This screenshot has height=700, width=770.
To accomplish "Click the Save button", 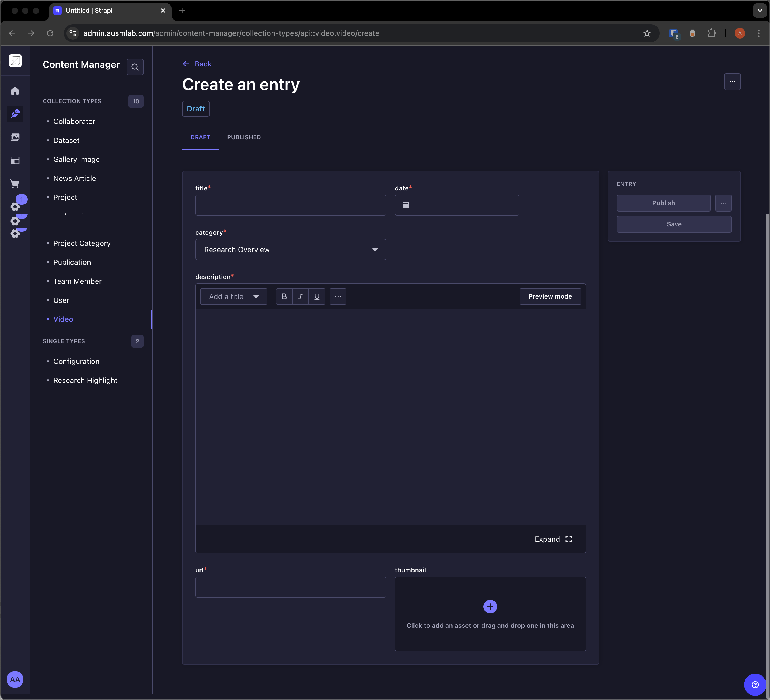I will (674, 224).
